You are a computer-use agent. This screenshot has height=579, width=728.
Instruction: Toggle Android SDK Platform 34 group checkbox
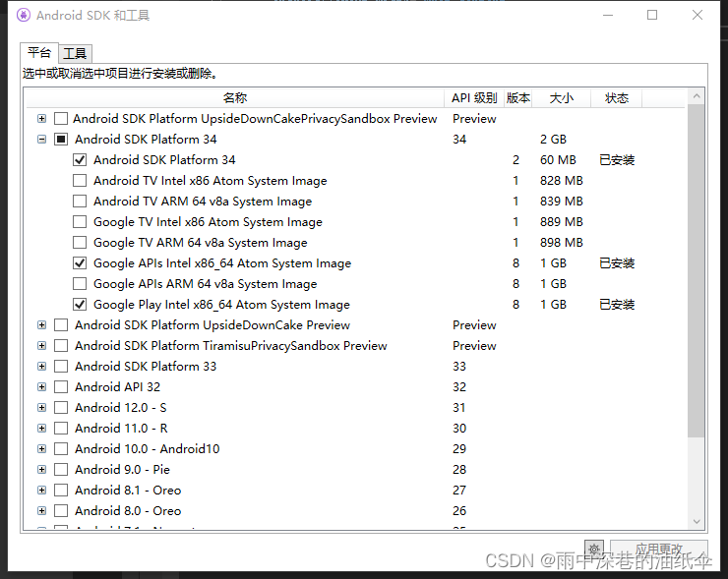(61, 140)
